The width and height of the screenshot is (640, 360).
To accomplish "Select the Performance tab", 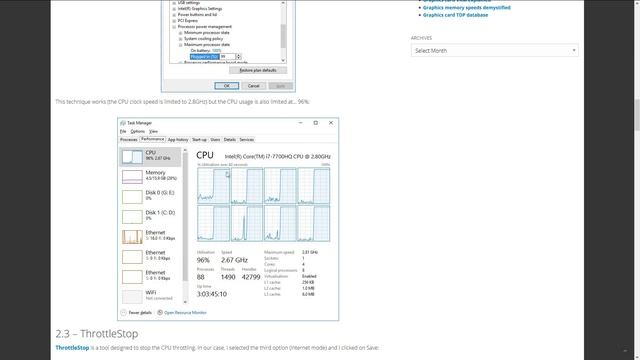I will coord(153,139).
